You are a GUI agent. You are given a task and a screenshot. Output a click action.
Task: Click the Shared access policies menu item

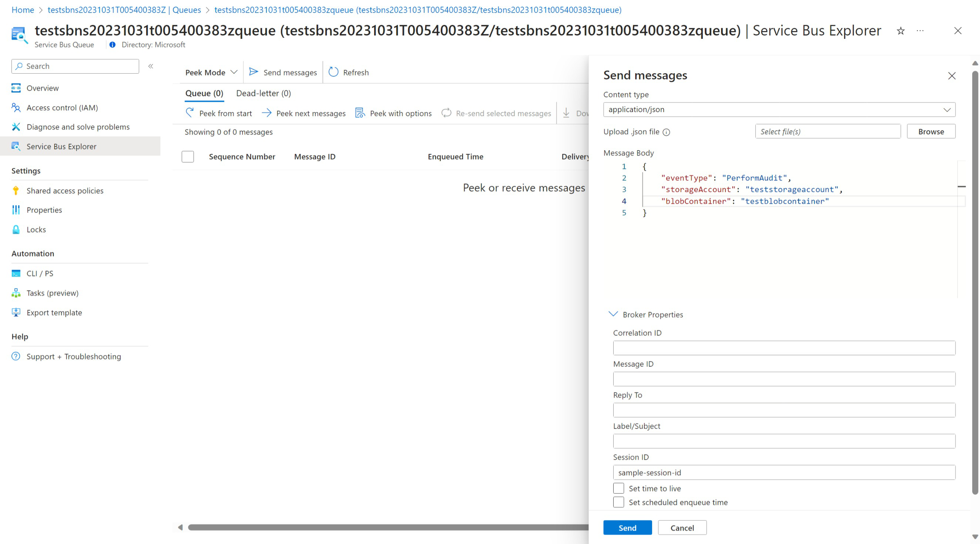point(65,190)
